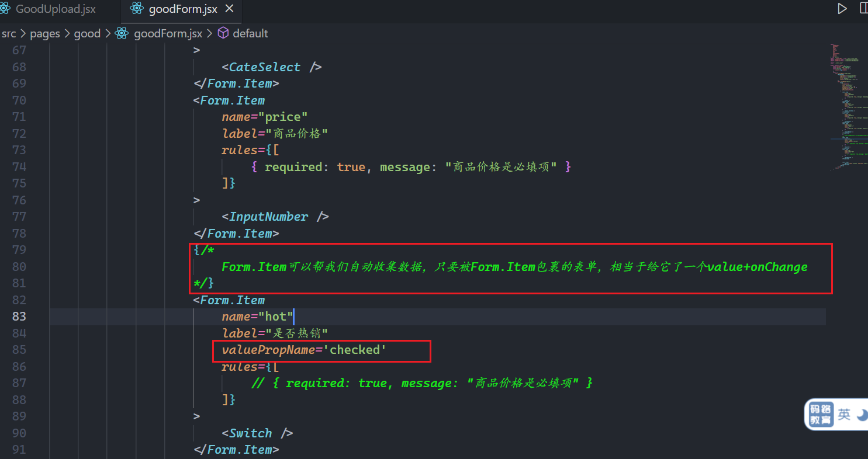Click the label="商品价格" attribute

pyautogui.click(x=275, y=133)
